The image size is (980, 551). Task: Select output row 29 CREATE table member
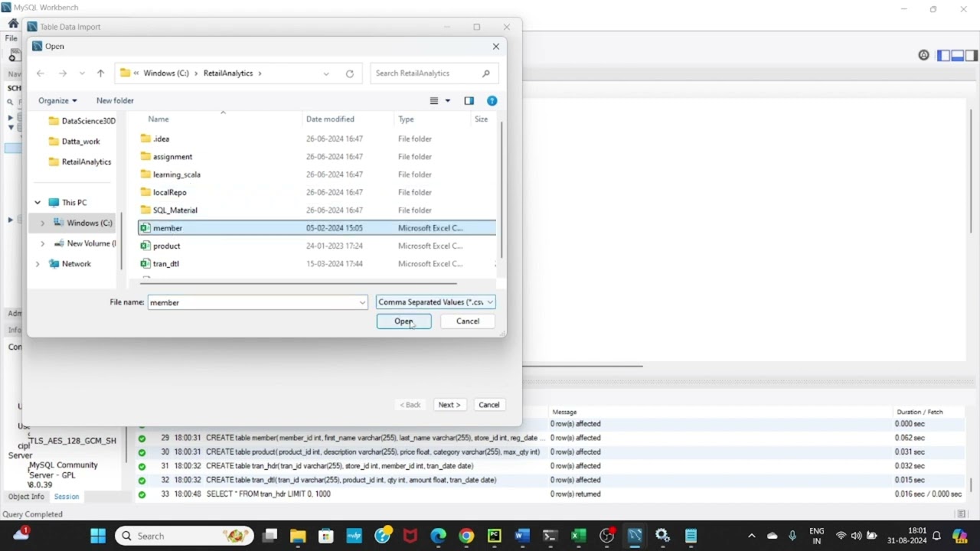[x=550, y=438]
